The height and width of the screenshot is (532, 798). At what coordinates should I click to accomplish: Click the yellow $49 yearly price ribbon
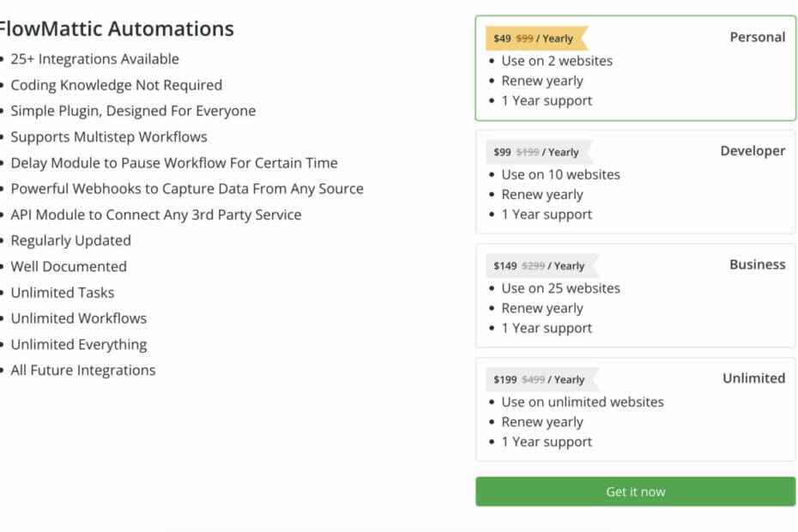(x=534, y=39)
